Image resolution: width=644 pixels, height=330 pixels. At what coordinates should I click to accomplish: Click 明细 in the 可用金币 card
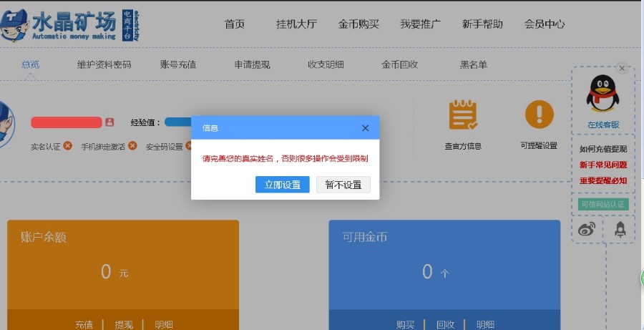click(485, 325)
